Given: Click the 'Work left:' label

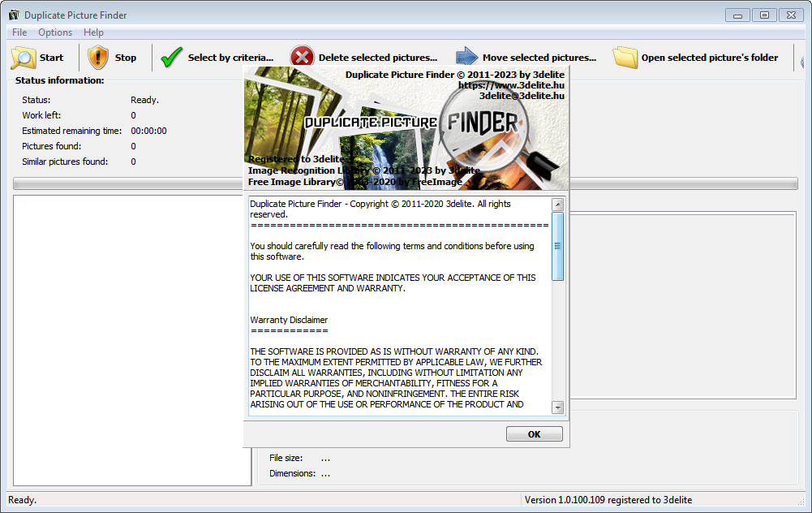Looking at the screenshot, I should 41,115.
